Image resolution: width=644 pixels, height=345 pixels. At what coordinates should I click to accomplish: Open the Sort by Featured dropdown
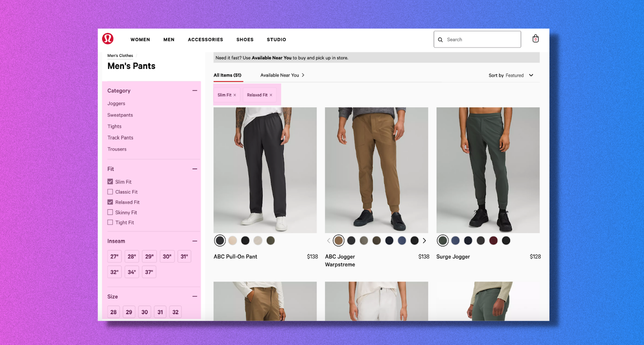point(511,75)
